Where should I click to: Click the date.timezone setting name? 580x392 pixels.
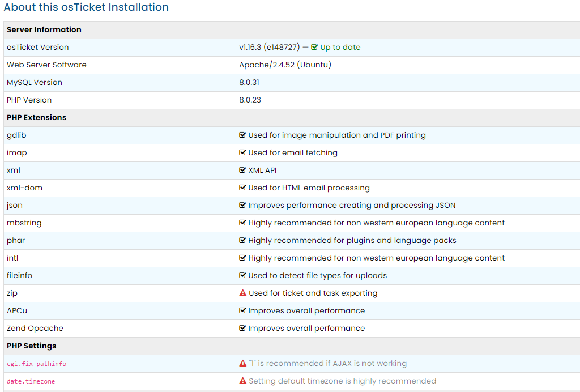click(x=31, y=381)
